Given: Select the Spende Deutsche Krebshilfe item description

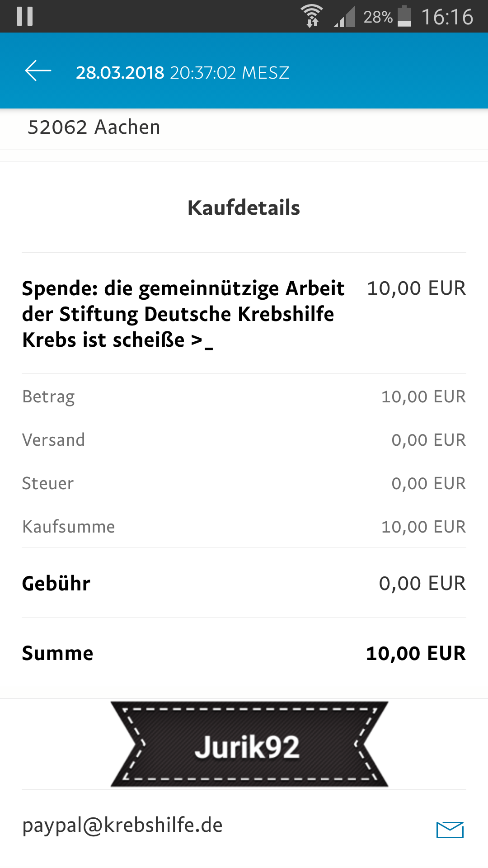Looking at the screenshot, I should click(x=183, y=314).
